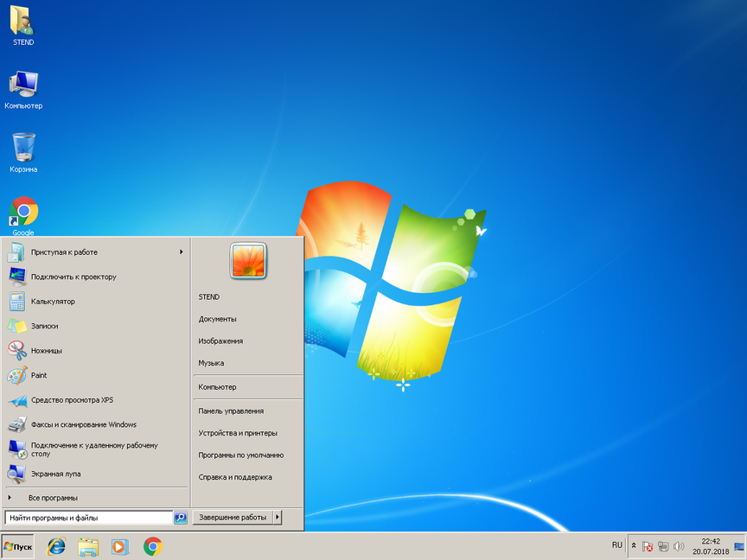Click the user account flower picture

pos(248,260)
